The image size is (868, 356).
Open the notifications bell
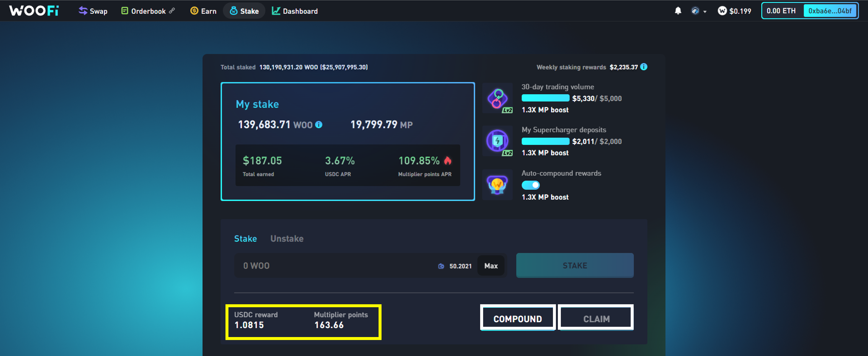click(x=678, y=11)
